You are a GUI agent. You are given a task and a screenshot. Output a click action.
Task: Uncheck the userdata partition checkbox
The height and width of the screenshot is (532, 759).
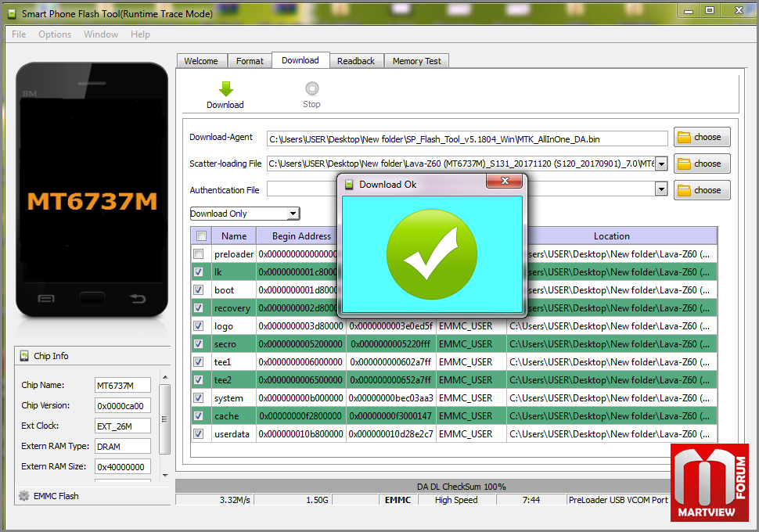pos(199,433)
